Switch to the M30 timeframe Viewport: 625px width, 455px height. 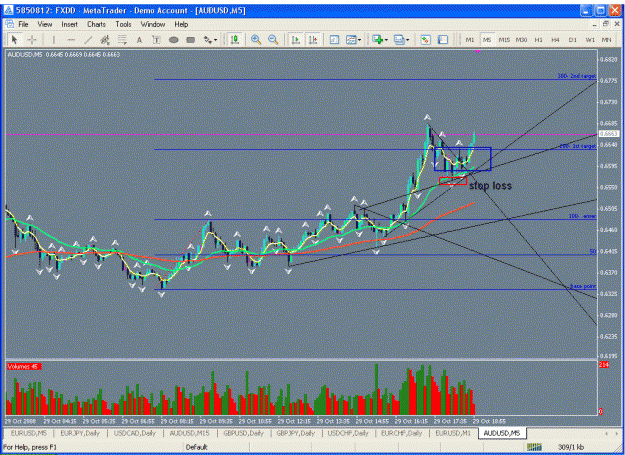point(521,40)
